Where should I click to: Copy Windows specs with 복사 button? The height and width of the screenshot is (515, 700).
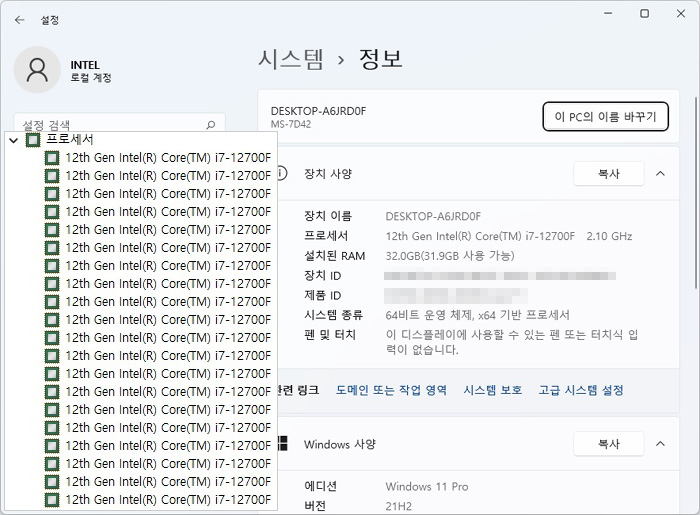coord(608,444)
